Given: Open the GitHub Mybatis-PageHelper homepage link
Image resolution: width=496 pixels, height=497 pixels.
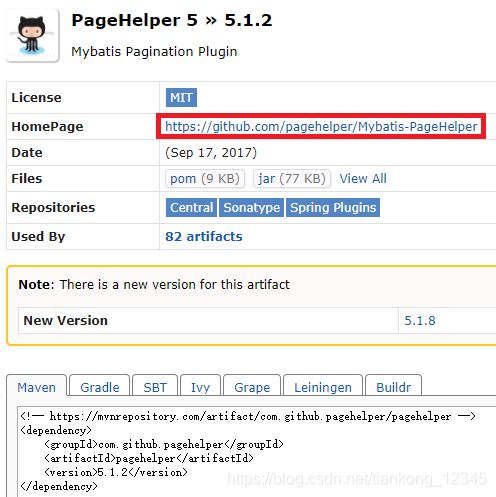Looking at the screenshot, I should 321,127.
